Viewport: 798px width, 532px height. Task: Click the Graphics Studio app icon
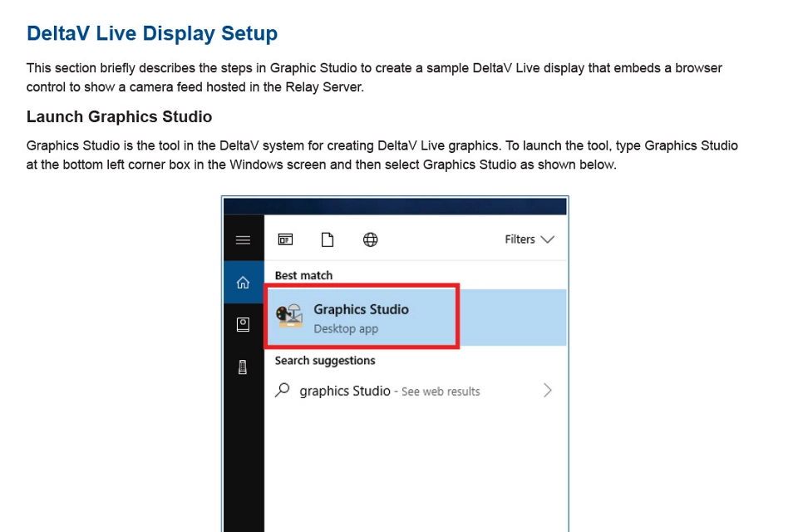(x=289, y=317)
